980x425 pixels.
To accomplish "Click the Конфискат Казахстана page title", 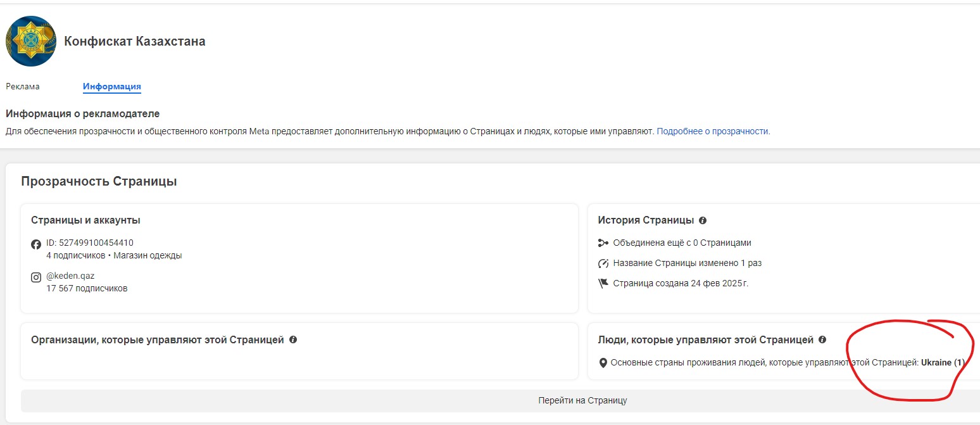I will (135, 42).
